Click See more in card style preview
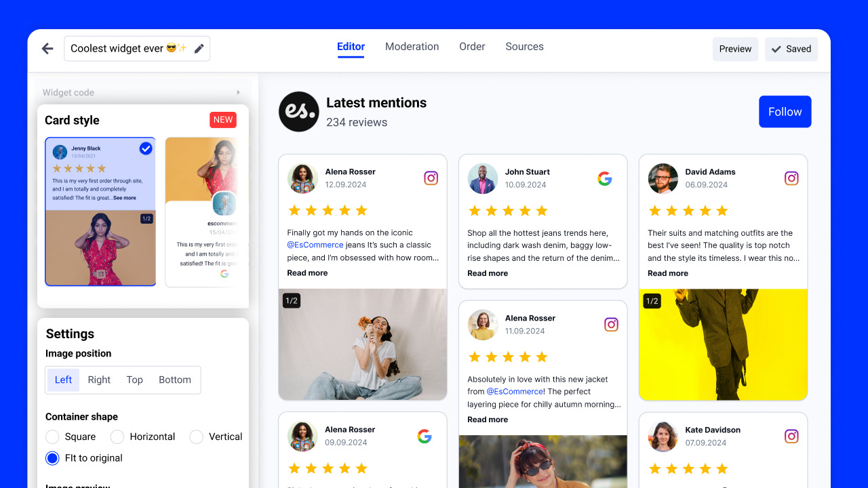 [125, 198]
